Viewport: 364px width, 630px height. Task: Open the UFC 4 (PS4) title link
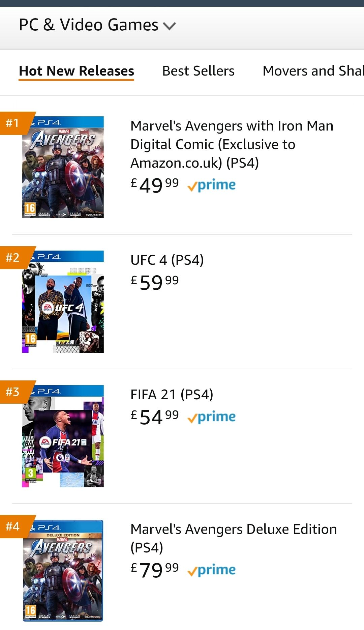coord(167,260)
